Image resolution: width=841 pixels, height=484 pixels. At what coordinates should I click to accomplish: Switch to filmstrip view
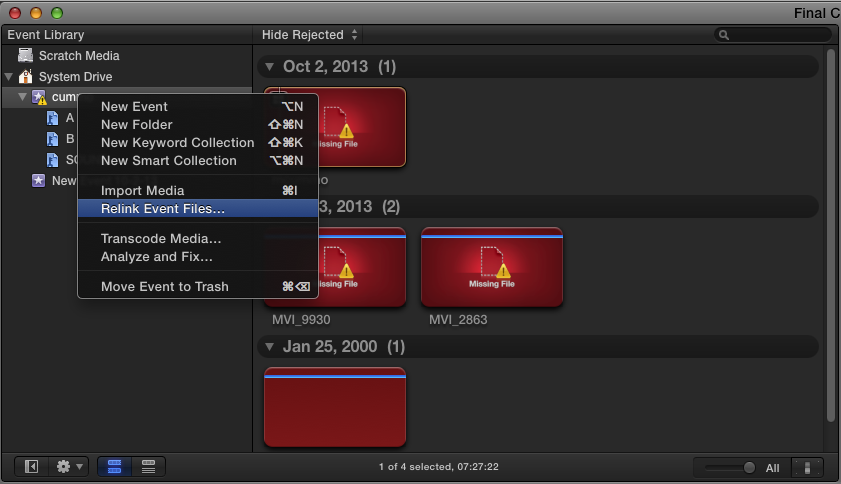point(114,467)
